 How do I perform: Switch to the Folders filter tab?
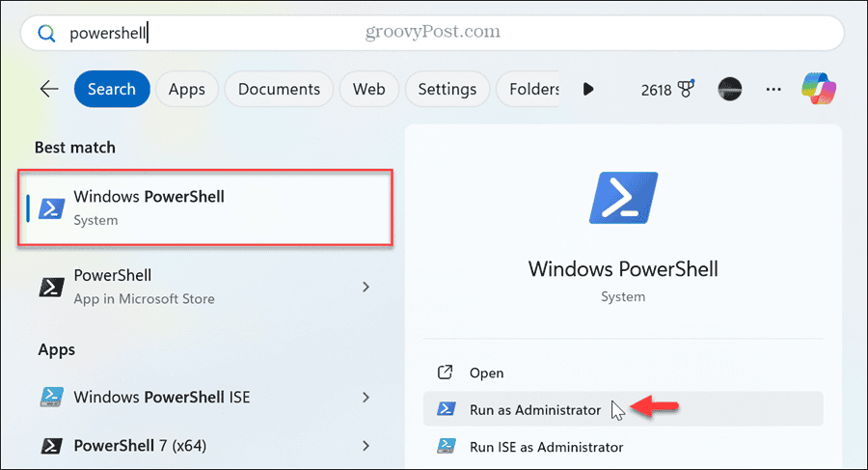[x=528, y=89]
